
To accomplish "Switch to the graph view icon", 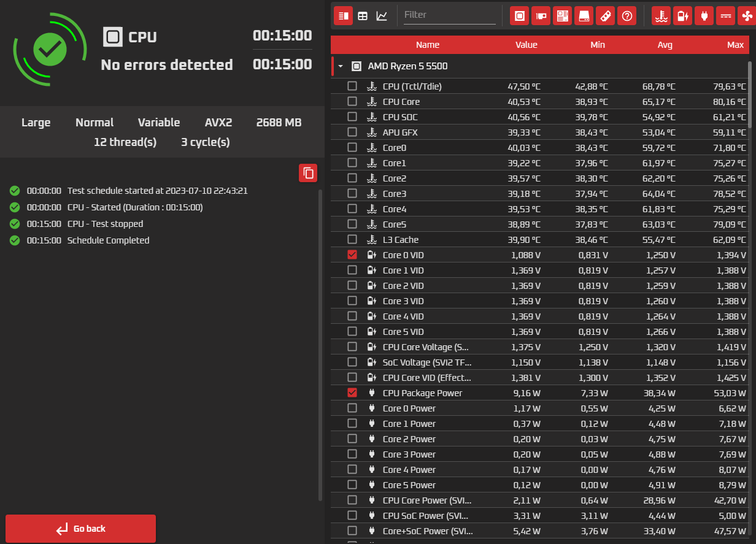I will (382, 16).
